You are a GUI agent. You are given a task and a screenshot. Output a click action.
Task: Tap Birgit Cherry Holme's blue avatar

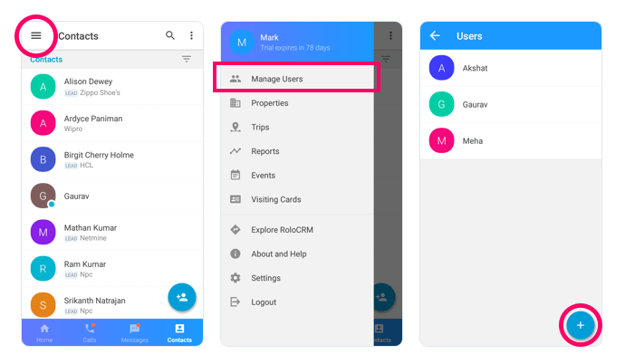(x=43, y=159)
